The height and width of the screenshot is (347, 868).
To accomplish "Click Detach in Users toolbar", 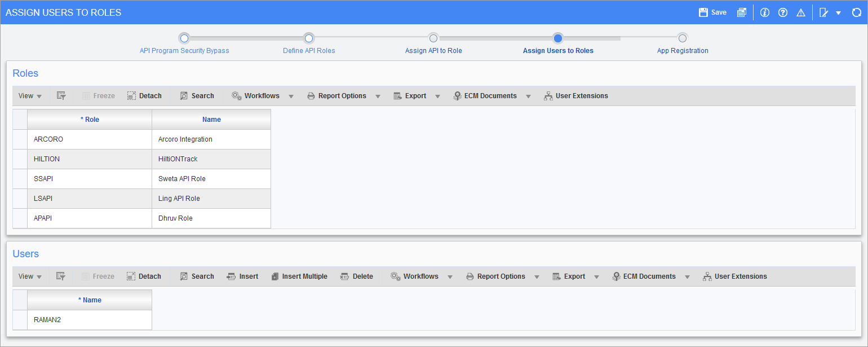I will point(144,276).
